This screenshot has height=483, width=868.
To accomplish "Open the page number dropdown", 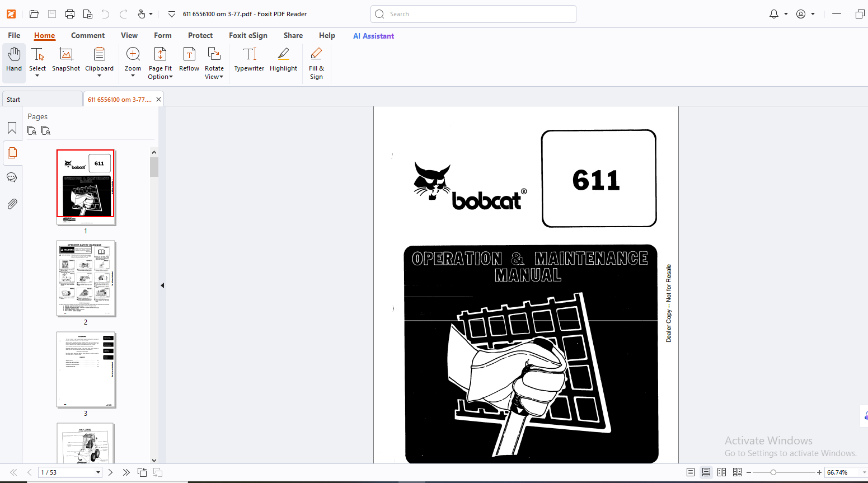I will tap(98, 472).
